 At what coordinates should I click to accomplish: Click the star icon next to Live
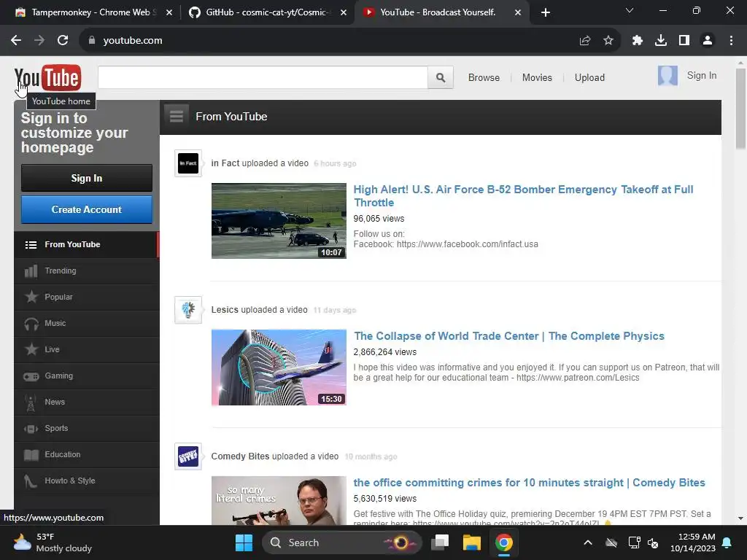[31, 349]
